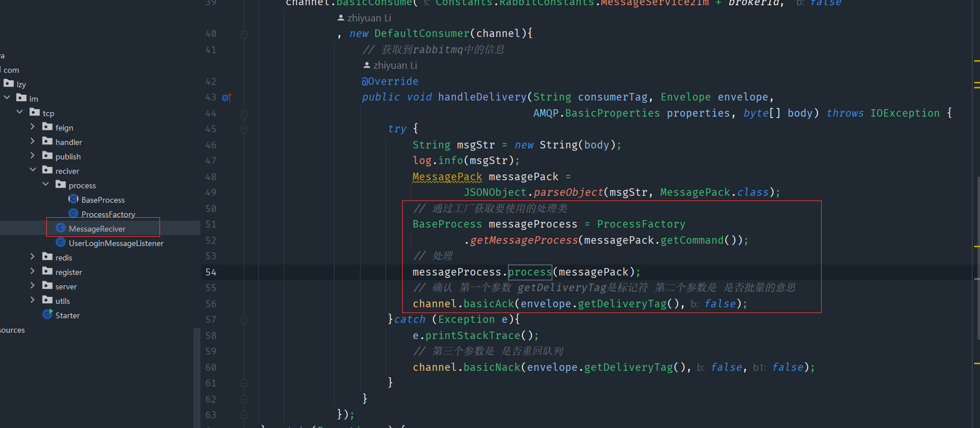Click DefaultConsumer on line 40
The image size is (980, 428).
pyautogui.click(x=422, y=34)
